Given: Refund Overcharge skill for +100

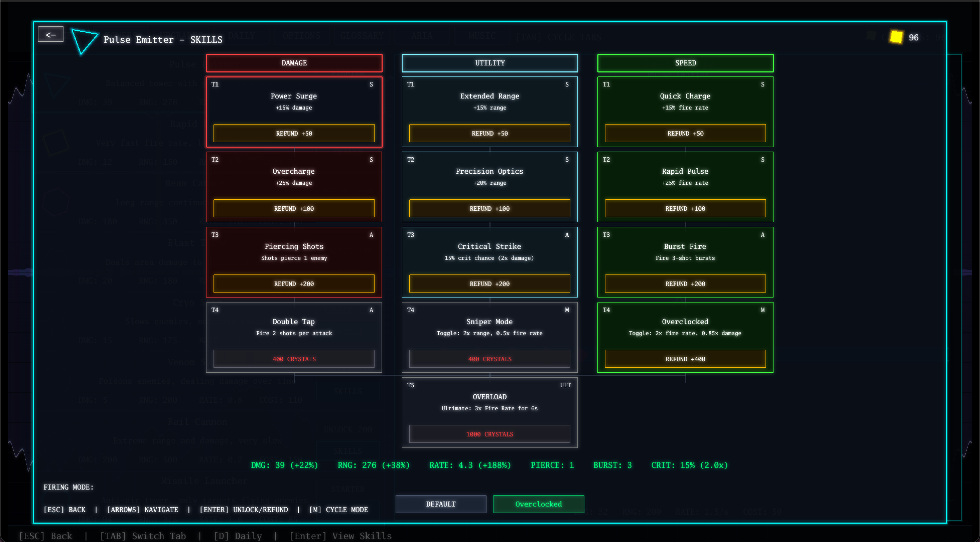Looking at the screenshot, I should click(294, 209).
